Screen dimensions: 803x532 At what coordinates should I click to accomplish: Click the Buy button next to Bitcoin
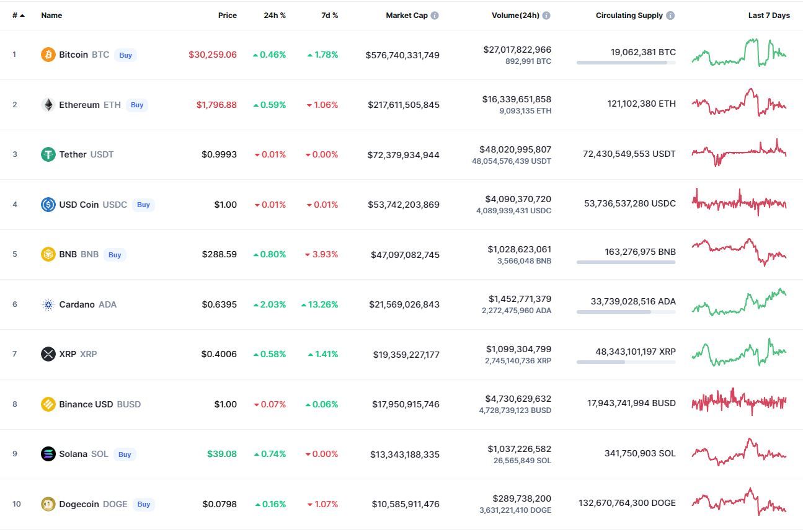[126, 55]
